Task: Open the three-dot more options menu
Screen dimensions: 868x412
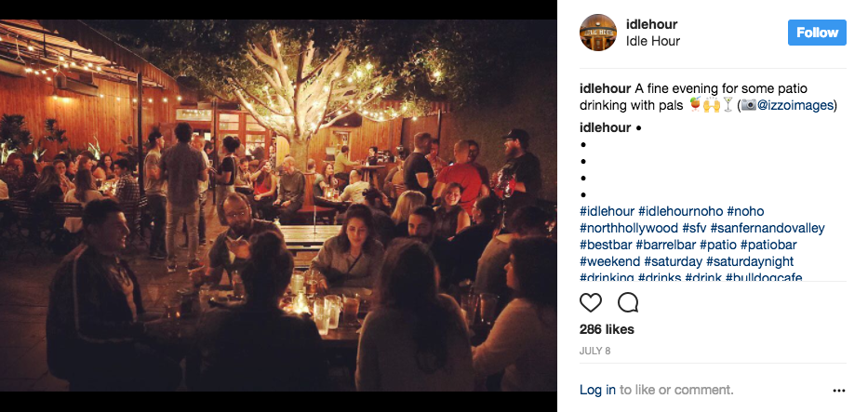Action: click(x=838, y=391)
